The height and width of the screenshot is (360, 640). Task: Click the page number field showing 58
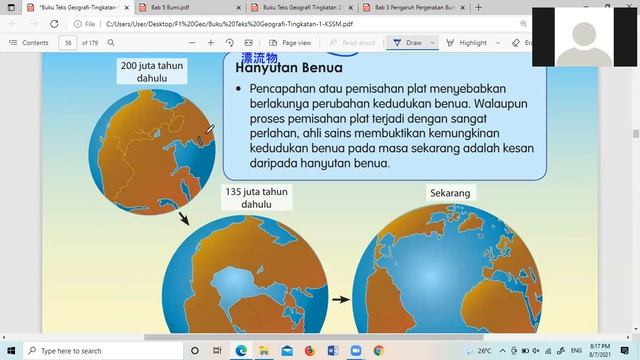click(68, 42)
